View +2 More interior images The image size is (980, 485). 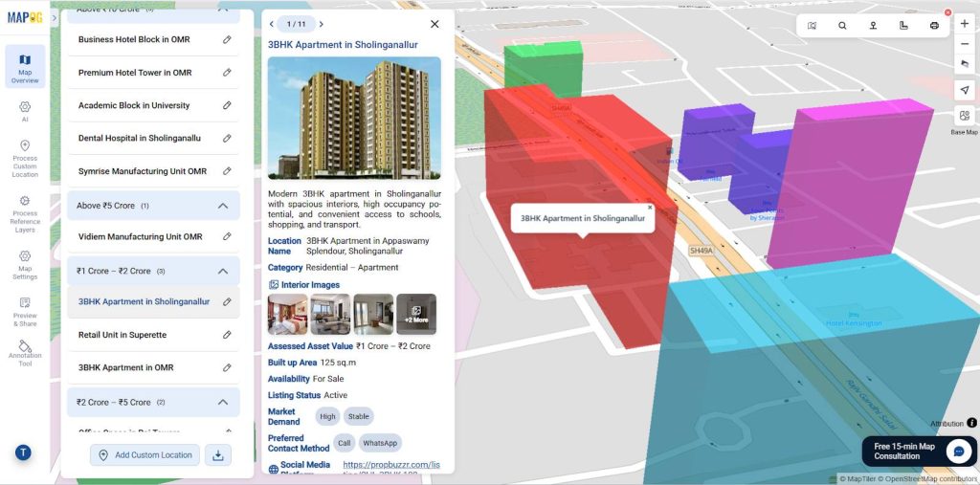(416, 314)
